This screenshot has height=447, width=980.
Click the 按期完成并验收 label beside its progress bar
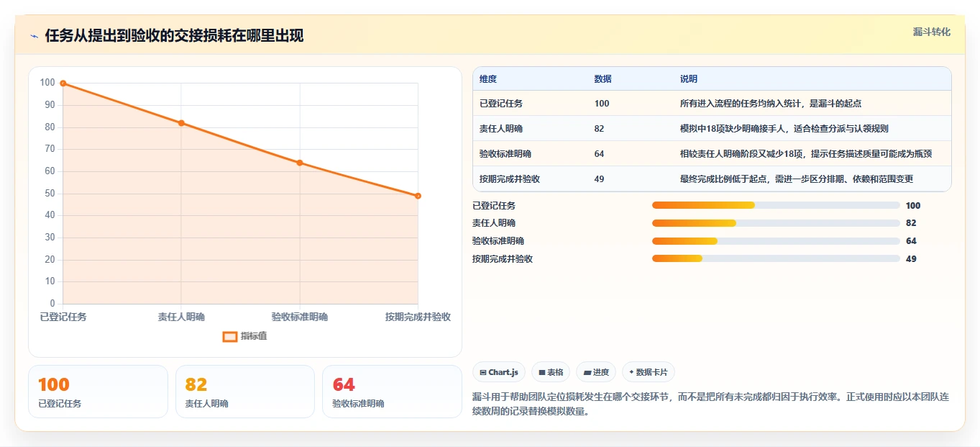(503, 259)
